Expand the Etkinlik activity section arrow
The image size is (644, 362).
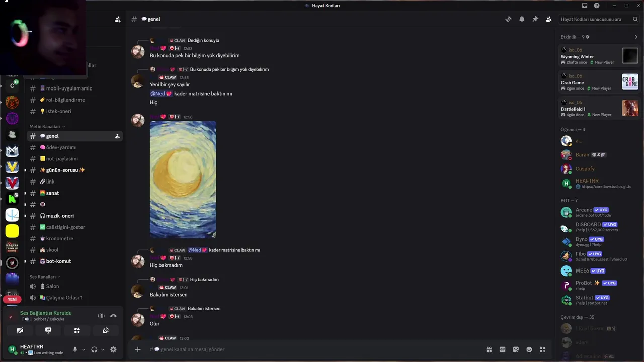pos(636,37)
